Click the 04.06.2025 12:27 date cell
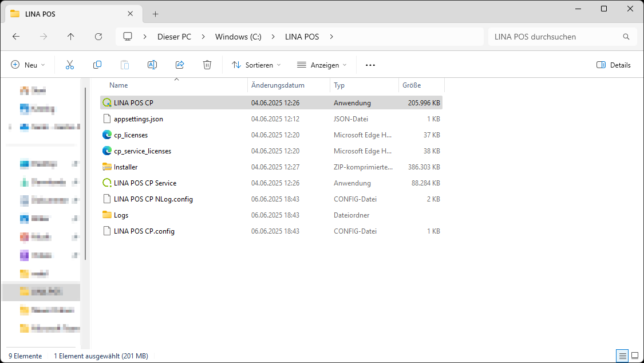644x363 pixels. click(275, 167)
